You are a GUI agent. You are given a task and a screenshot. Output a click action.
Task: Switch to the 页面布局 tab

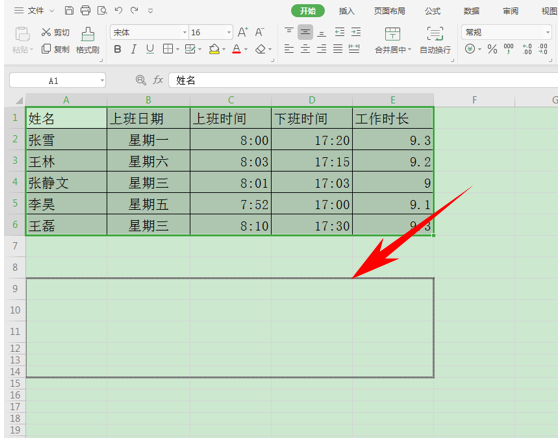389,11
